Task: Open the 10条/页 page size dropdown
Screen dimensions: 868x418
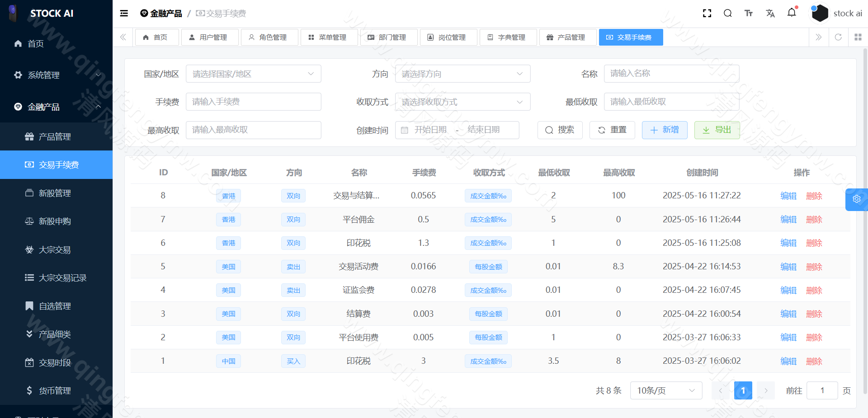Action: coord(665,390)
